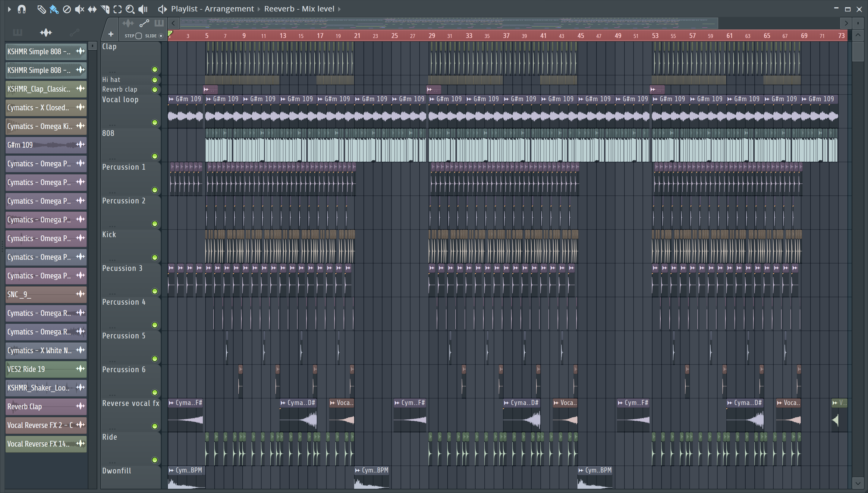Open the Playlist - Arrangement selector
Screen dimensions: 868x493
point(212,9)
